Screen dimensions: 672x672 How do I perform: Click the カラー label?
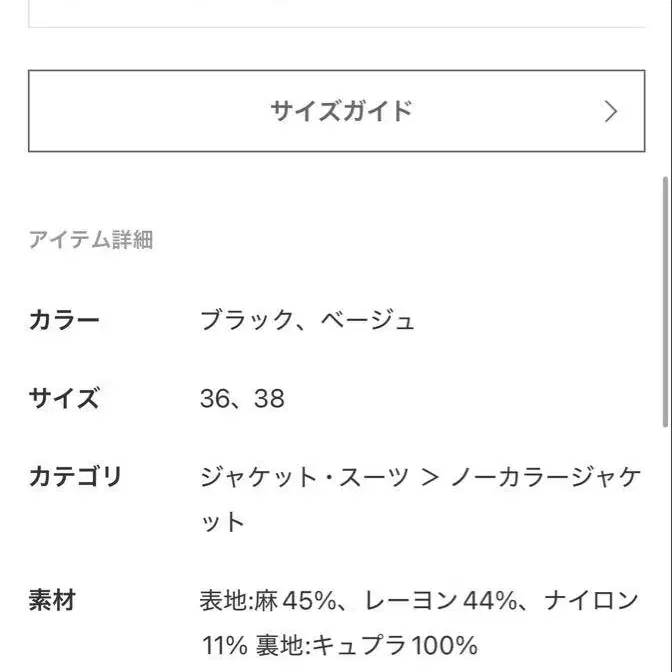[x=64, y=321]
